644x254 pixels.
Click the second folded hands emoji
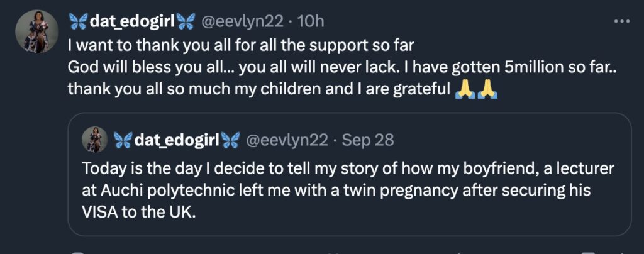coord(487,90)
